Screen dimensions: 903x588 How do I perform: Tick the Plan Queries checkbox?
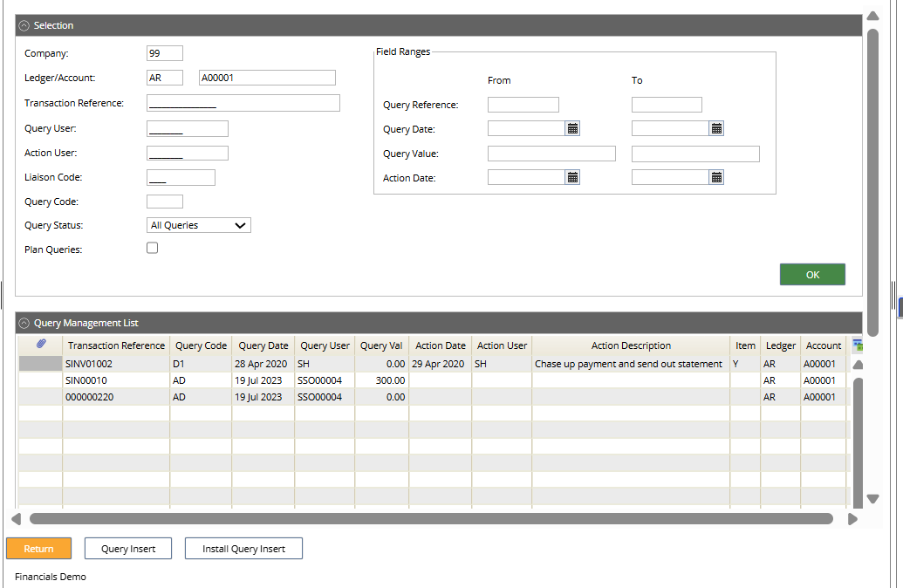pyautogui.click(x=152, y=248)
